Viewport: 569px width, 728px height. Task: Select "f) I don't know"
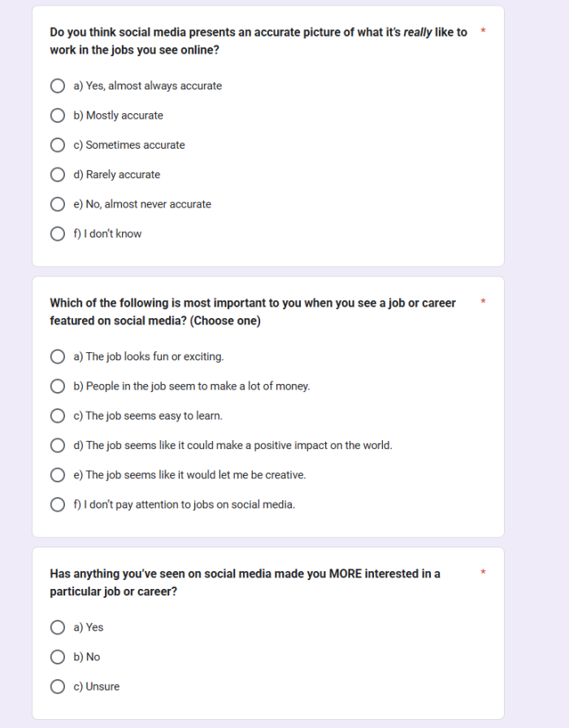coord(58,233)
